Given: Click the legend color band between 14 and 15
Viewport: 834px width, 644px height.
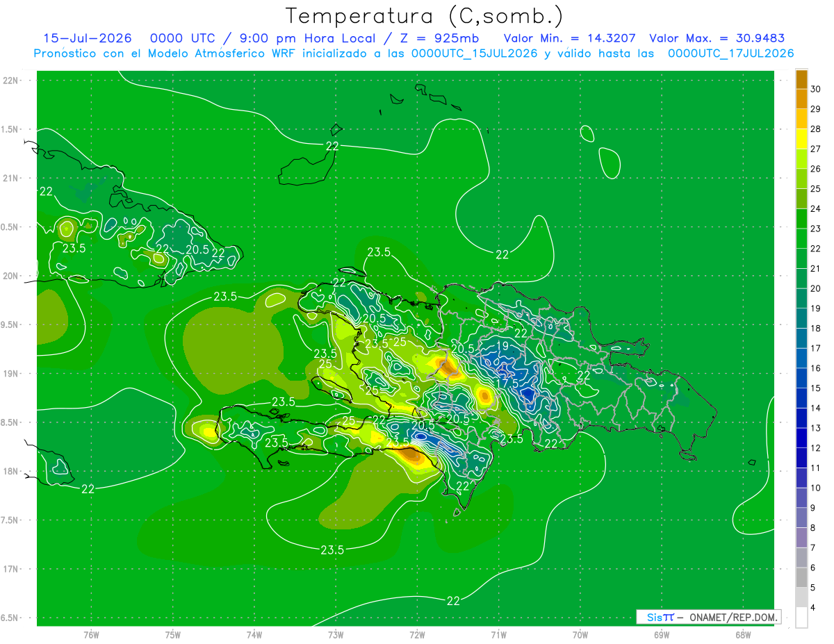Looking at the screenshot, I should (801, 398).
